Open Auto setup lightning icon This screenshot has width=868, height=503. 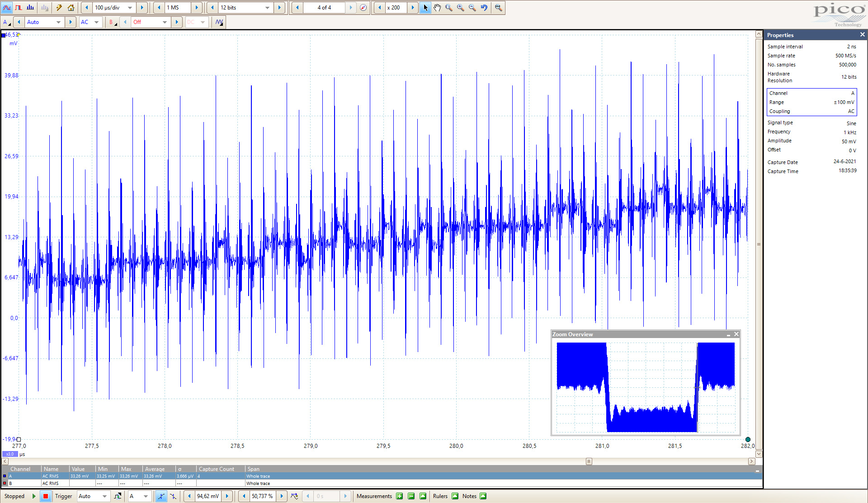(x=59, y=8)
